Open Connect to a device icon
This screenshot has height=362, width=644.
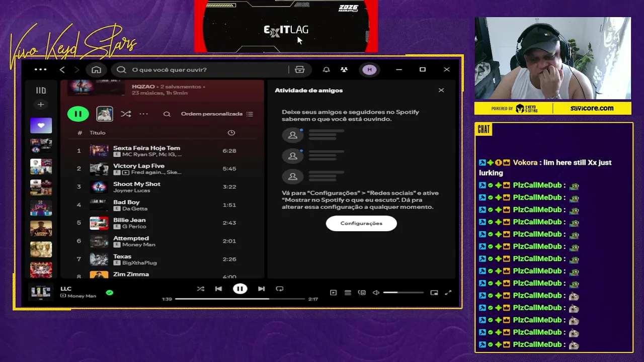(362, 293)
